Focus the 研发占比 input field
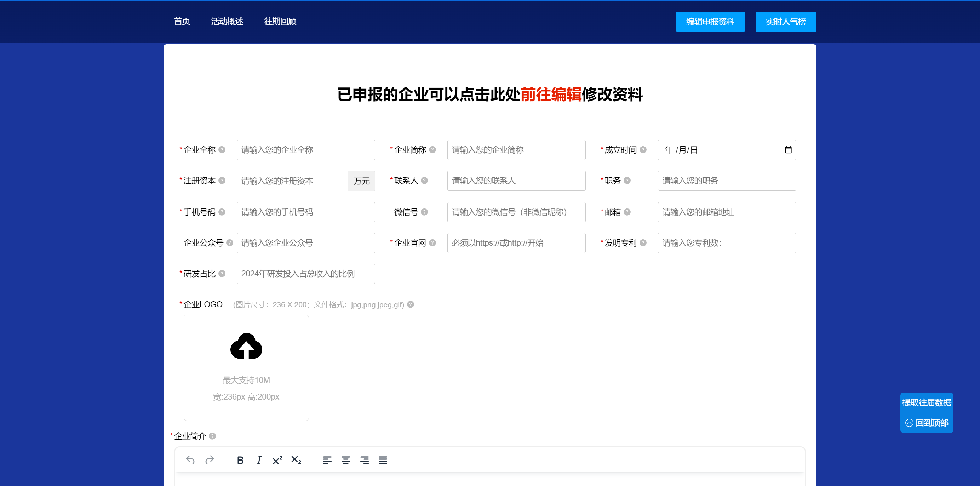980x486 pixels. click(x=306, y=274)
